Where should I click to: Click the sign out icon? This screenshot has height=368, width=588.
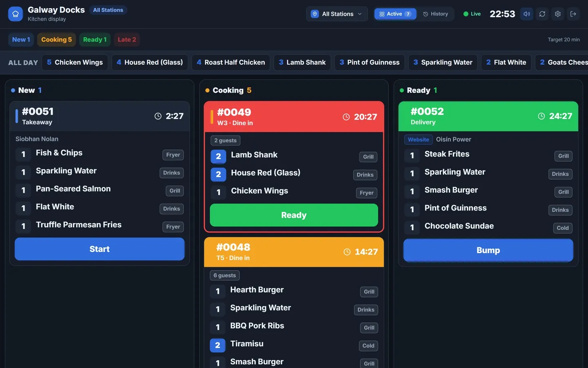pos(573,14)
